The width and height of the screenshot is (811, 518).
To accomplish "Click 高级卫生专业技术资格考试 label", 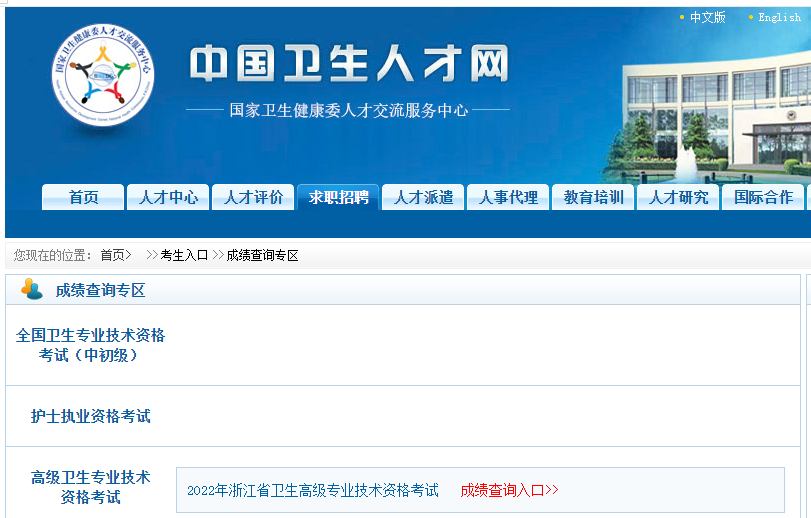I will click(x=90, y=486).
